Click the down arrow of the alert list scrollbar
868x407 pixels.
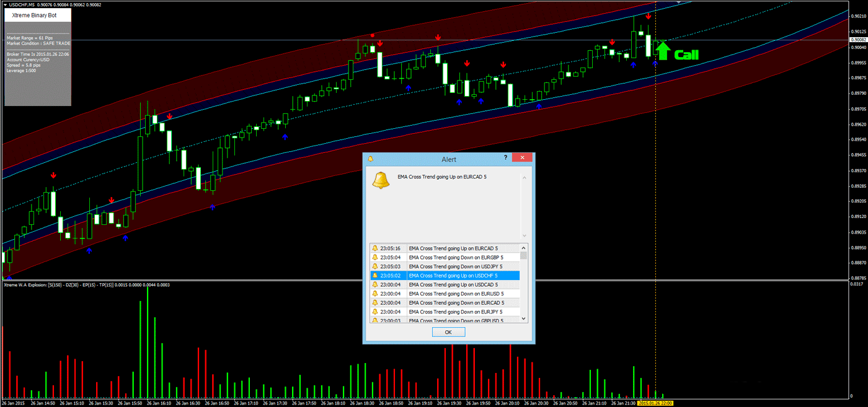[523, 317]
